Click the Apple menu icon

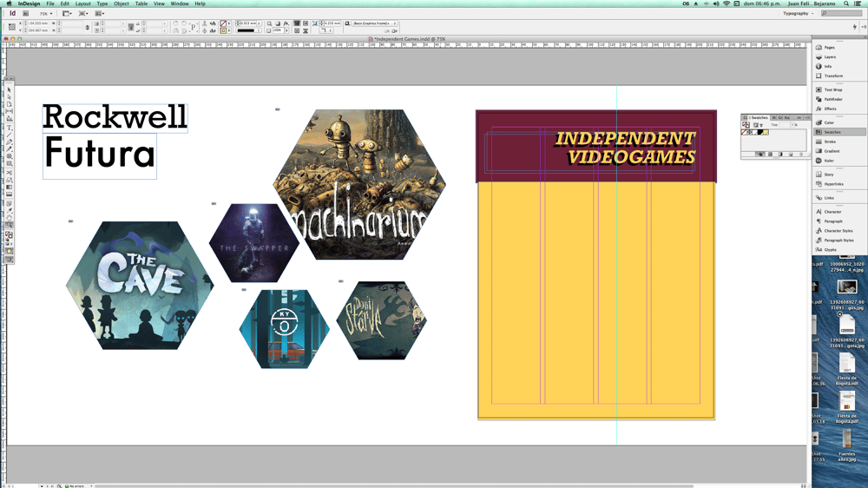click(x=9, y=3)
